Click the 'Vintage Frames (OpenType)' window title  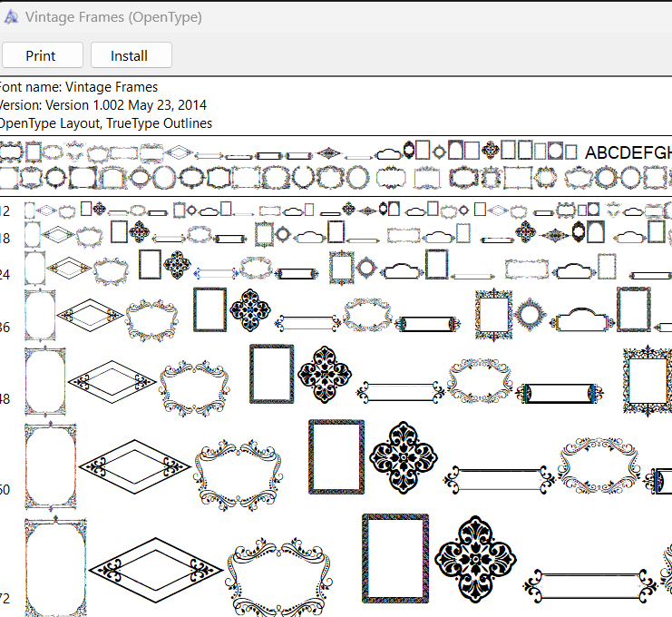coord(113,17)
